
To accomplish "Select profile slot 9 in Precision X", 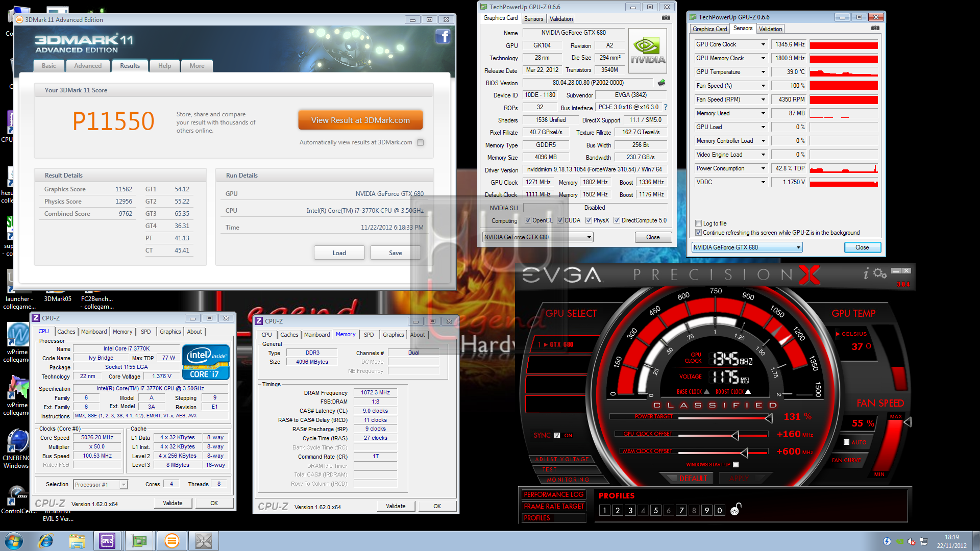I will point(706,510).
